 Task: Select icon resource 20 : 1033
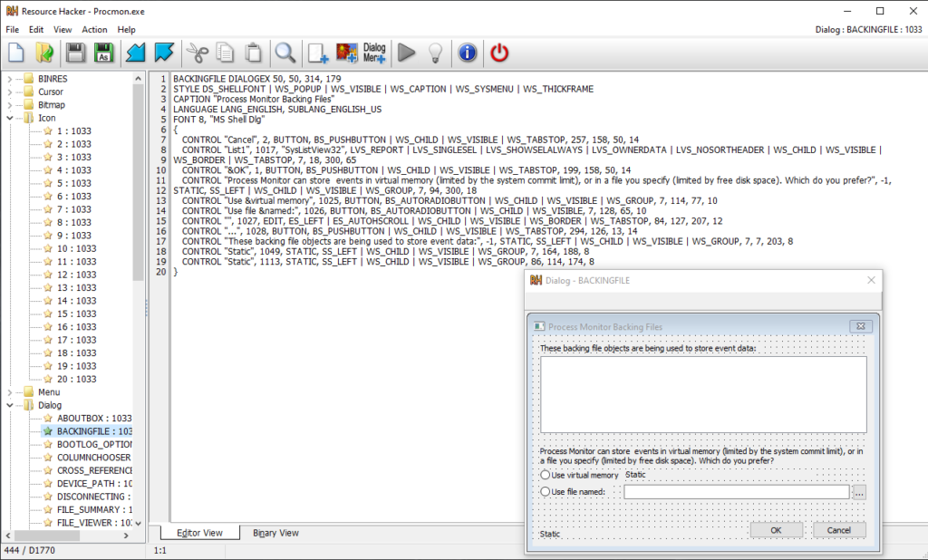pos(76,379)
